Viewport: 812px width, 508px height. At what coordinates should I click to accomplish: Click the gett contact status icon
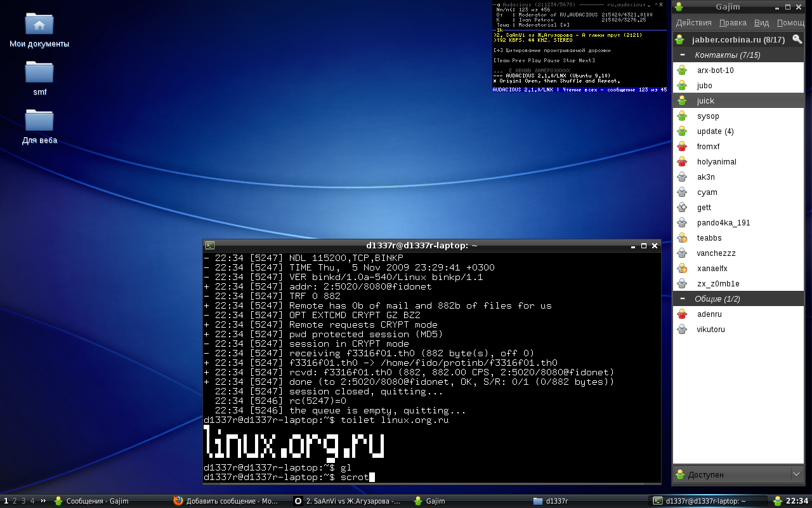click(x=682, y=208)
